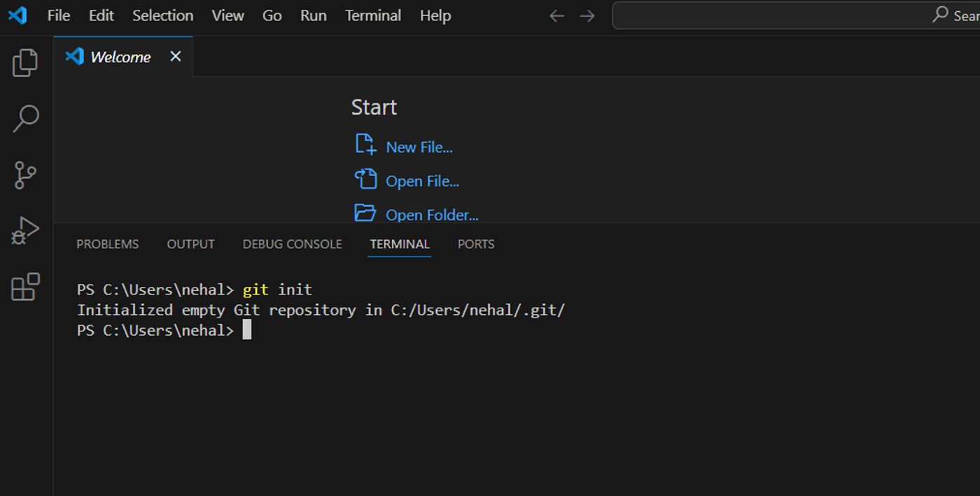Click the 'git init' command text
The height and width of the screenshot is (496, 980).
click(277, 290)
